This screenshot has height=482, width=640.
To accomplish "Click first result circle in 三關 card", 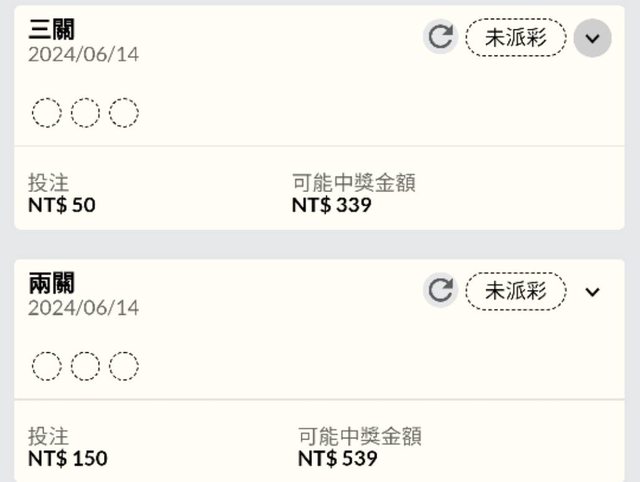I will tap(46, 113).
